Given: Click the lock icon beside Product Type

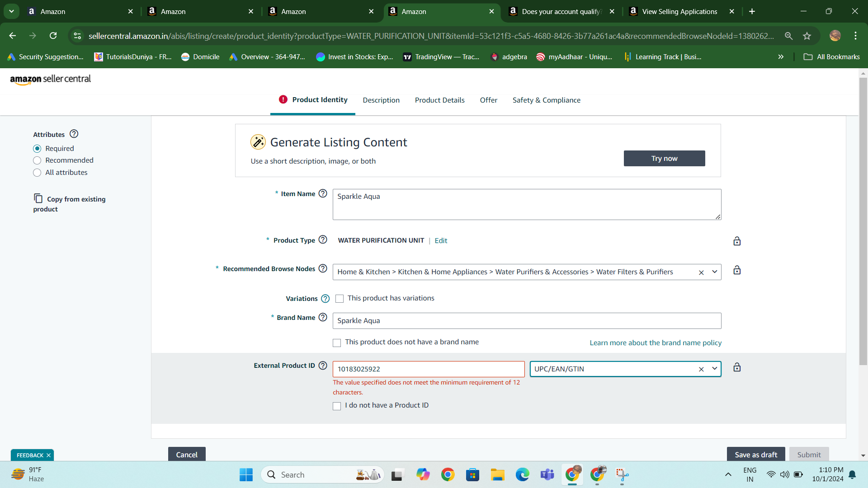Looking at the screenshot, I should [737, 241].
